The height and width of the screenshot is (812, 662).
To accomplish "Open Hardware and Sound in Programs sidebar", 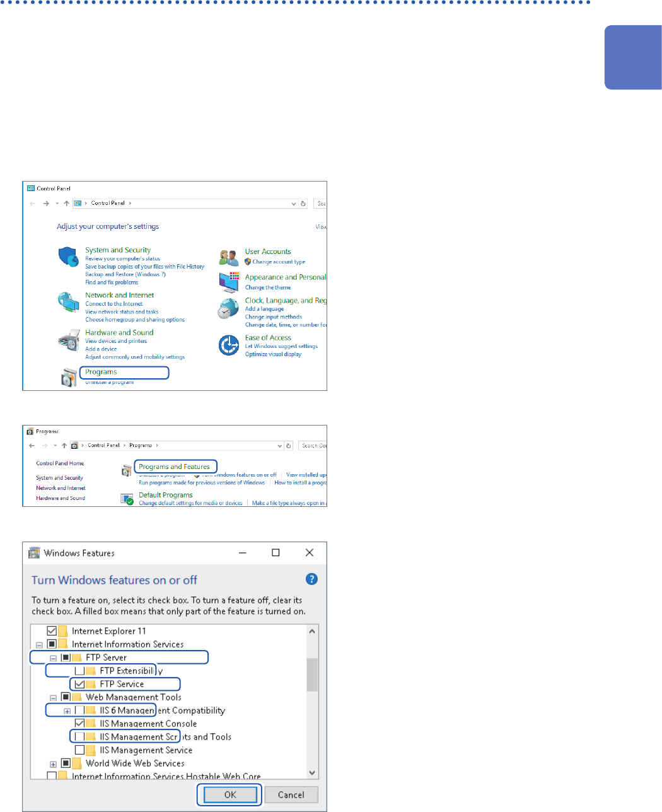I will pyautogui.click(x=61, y=498).
